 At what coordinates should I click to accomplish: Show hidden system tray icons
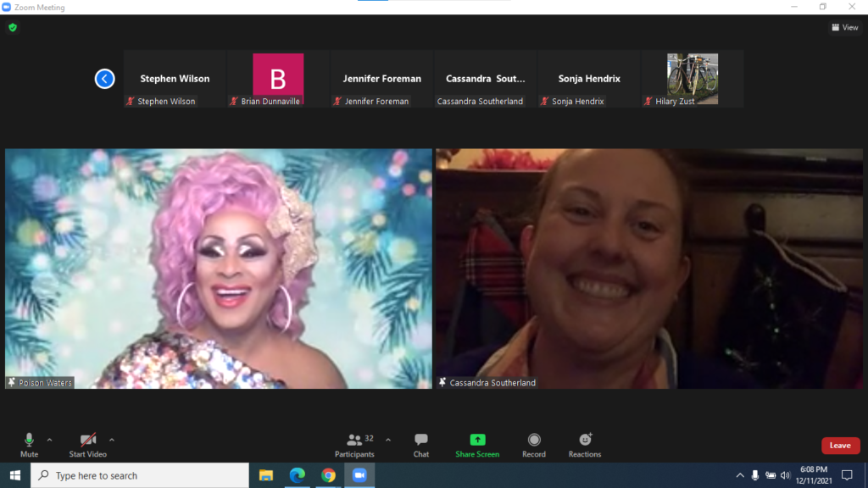[739, 475]
